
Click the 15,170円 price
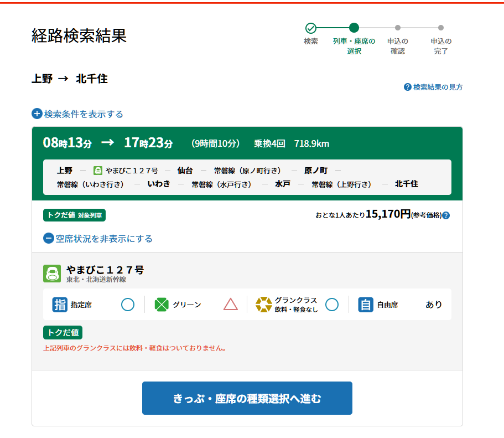(388, 214)
